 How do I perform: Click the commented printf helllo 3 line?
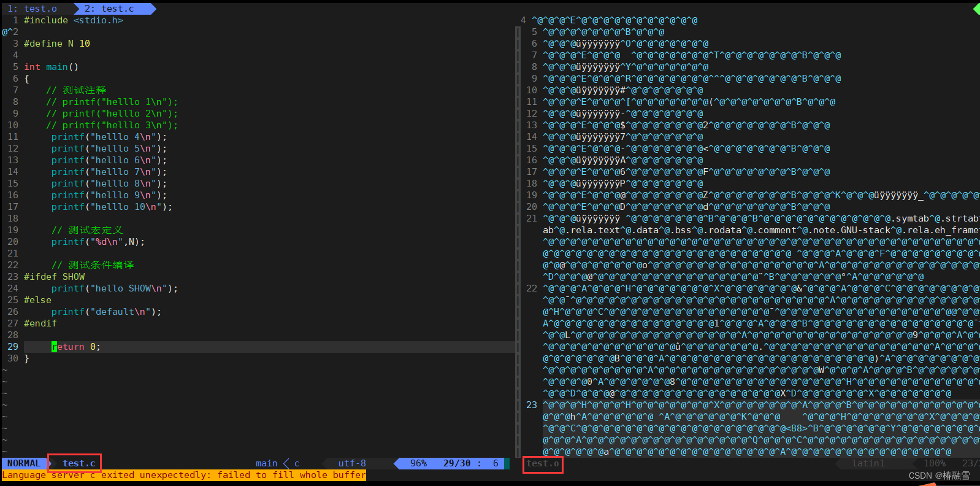112,125
